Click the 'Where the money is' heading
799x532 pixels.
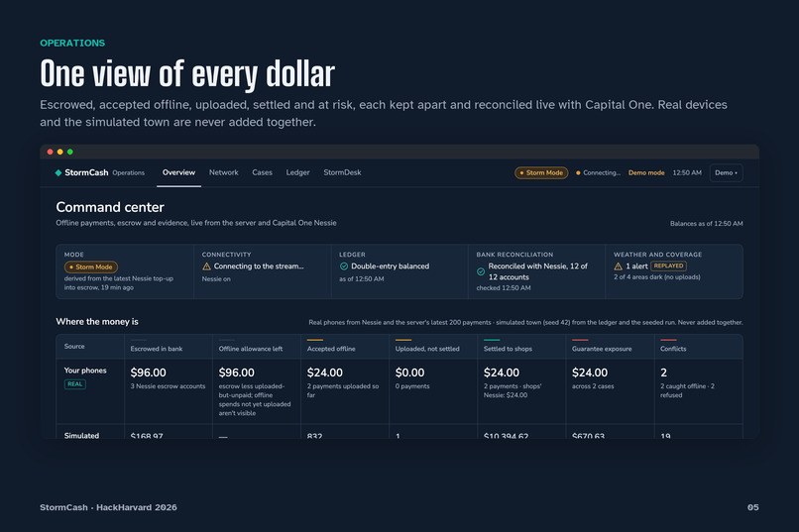point(97,322)
